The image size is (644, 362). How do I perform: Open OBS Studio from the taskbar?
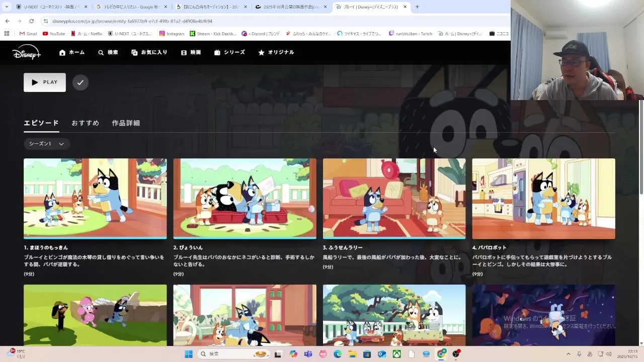click(x=456, y=354)
